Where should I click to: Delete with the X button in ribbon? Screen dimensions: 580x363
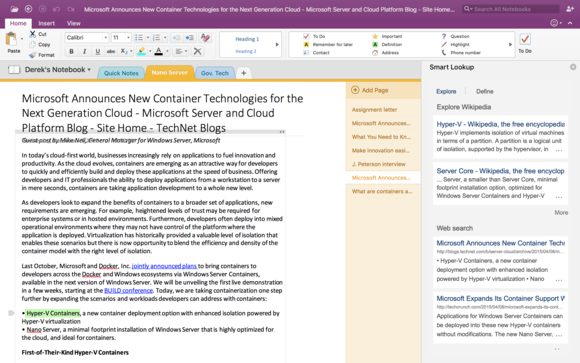click(x=198, y=51)
